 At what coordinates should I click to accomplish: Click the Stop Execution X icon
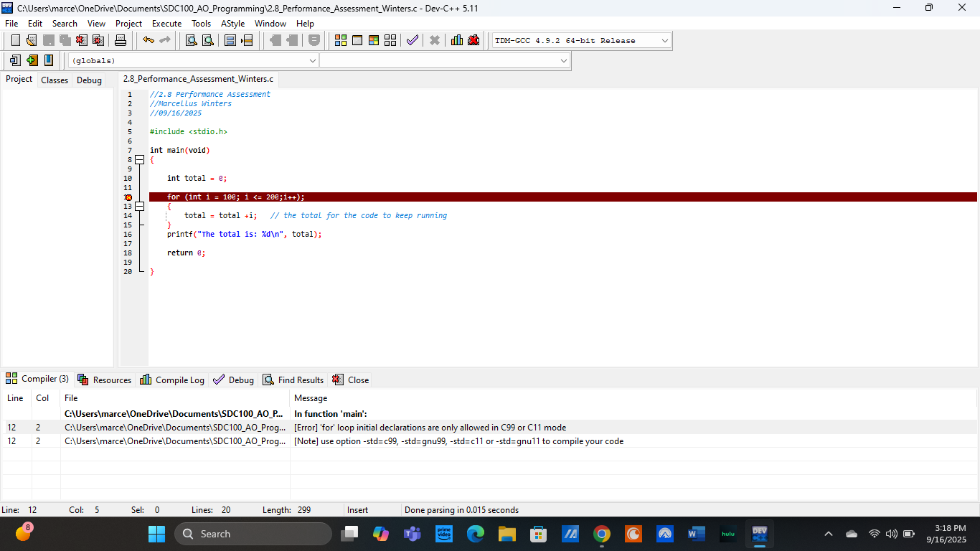pyautogui.click(x=435, y=40)
